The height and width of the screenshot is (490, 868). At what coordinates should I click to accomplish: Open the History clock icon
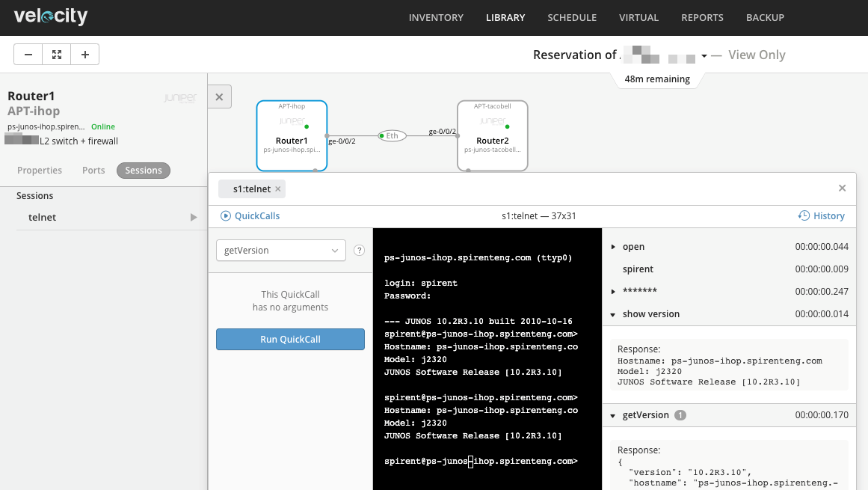coord(804,215)
